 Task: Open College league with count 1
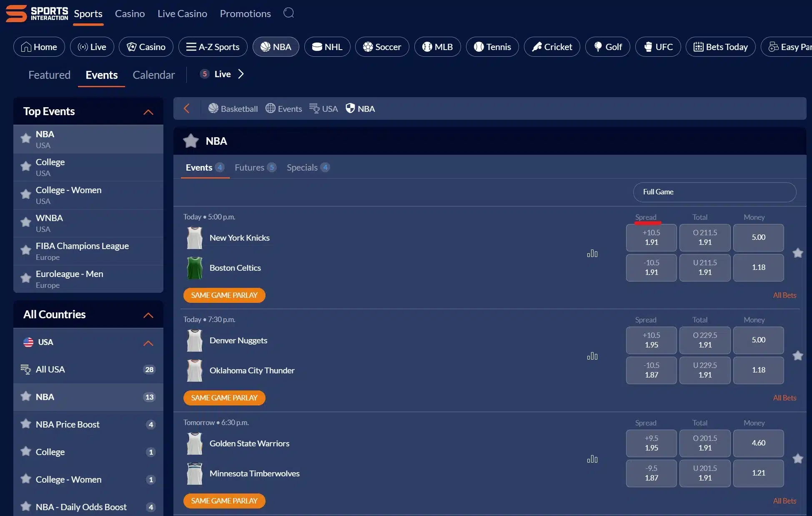(x=88, y=452)
